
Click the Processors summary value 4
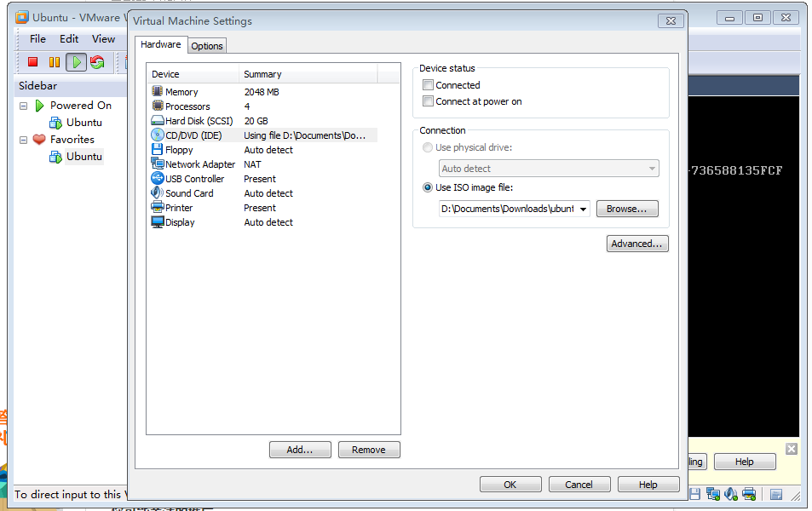coord(247,106)
